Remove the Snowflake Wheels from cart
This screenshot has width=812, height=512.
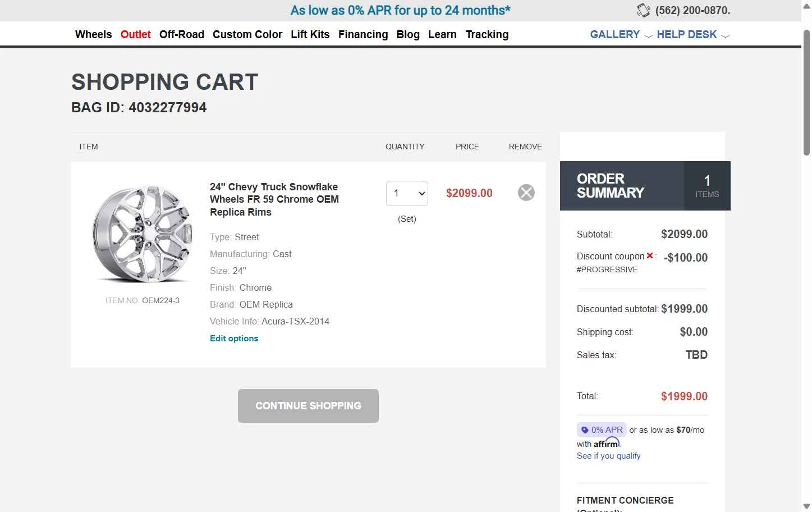click(x=526, y=193)
